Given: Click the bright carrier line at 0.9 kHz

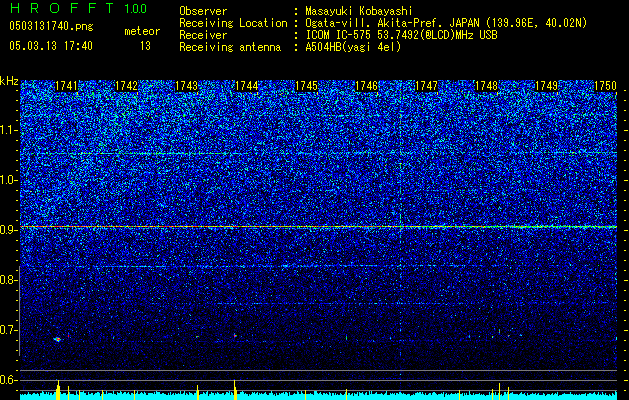Looking at the screenshot, I should click(319, 227).
